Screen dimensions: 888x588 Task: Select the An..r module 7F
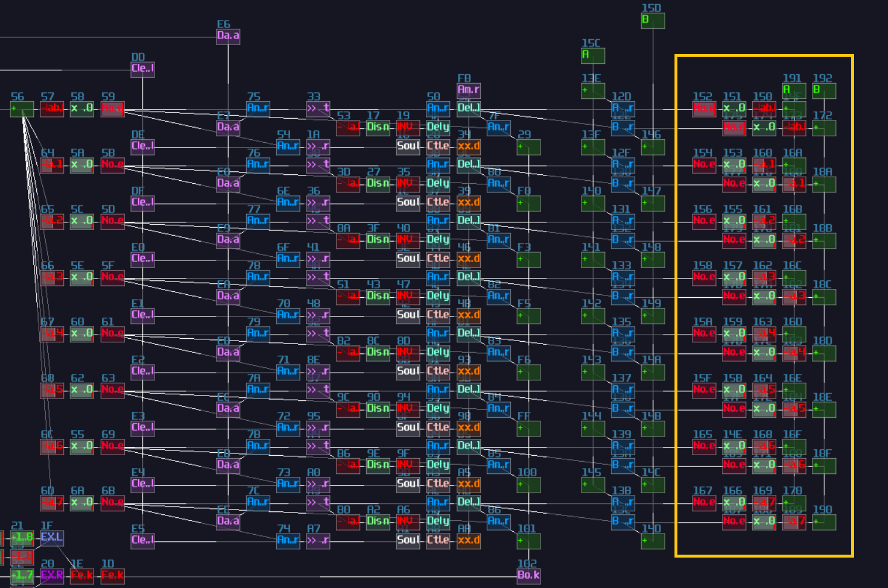(x=499, y=128)
